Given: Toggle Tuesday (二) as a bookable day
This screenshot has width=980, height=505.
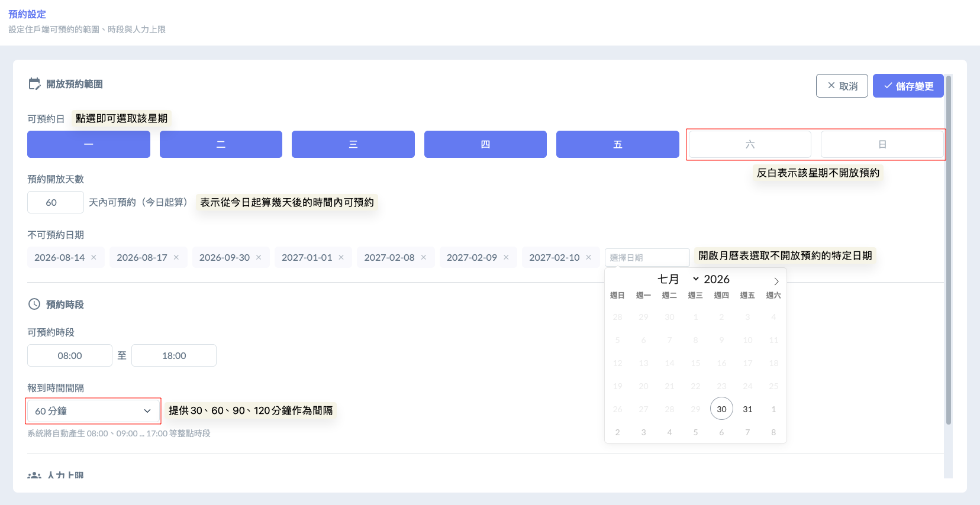Looking at the screenshot, I should (221, 144).
